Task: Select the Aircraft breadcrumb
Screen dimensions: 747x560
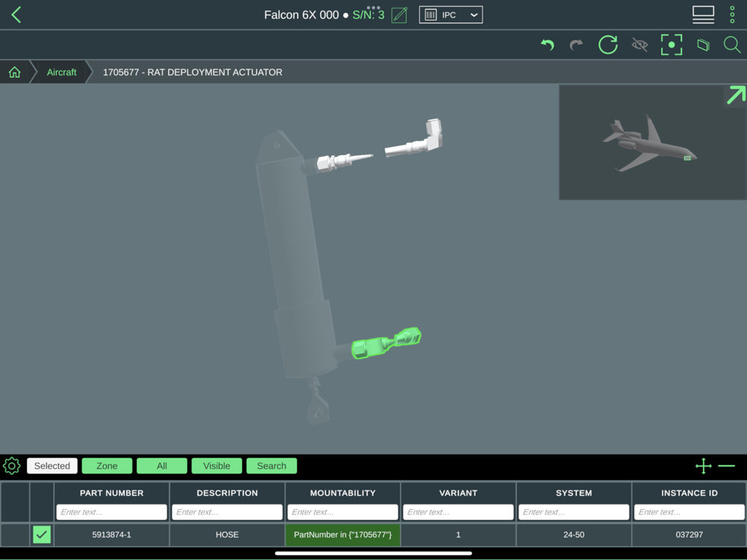Action: click(61, 72)
